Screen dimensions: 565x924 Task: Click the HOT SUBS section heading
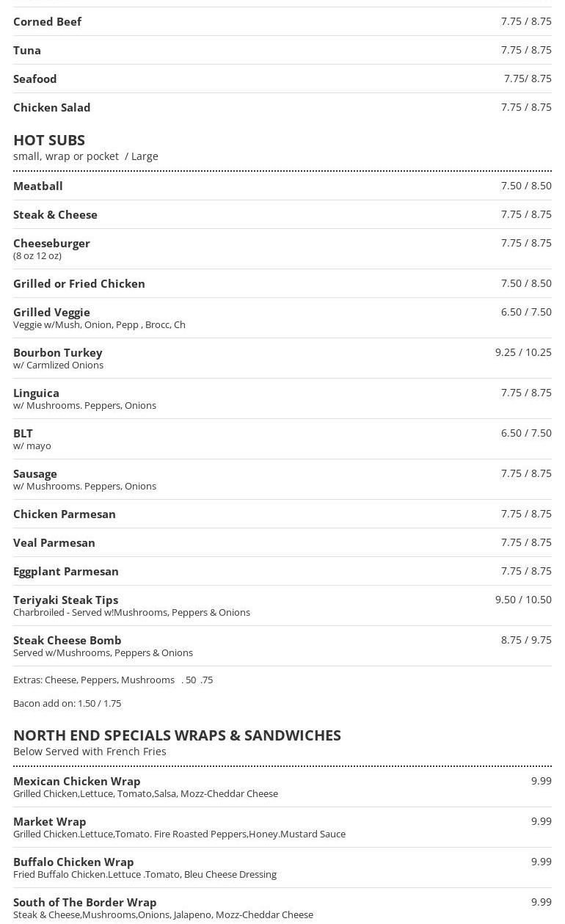point(49,139)
